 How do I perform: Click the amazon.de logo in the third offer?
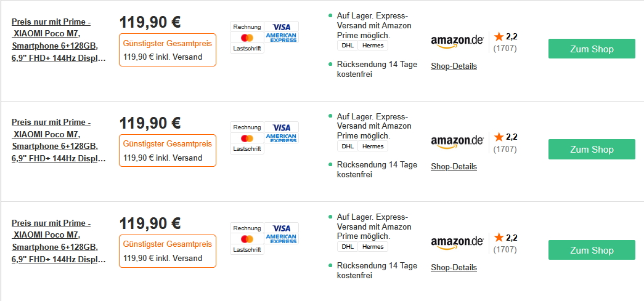(x=457, y=242)
